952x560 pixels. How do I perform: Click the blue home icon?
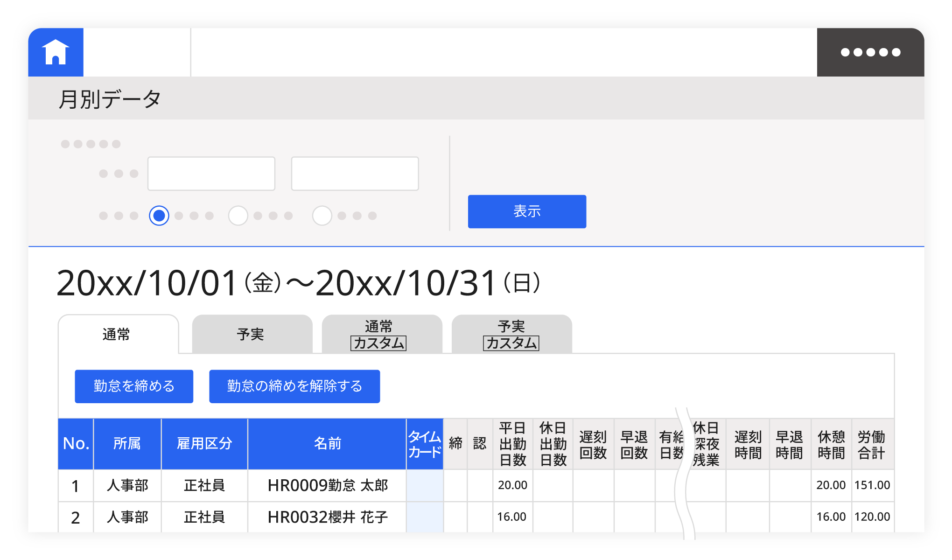56,52
